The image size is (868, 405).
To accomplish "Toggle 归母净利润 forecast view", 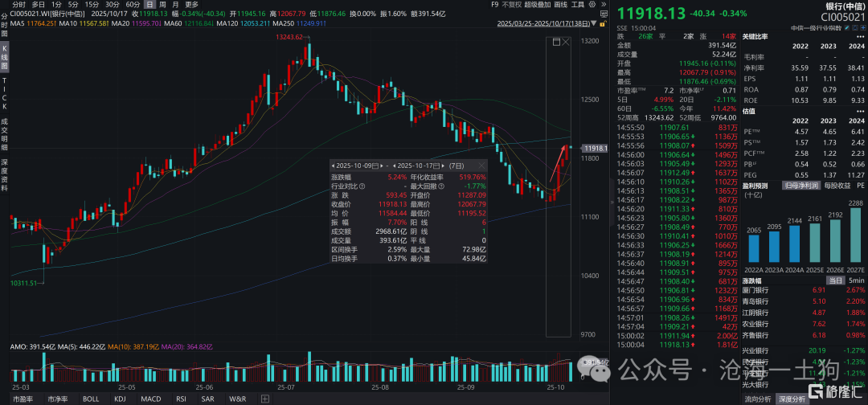I will coord(800,186).
